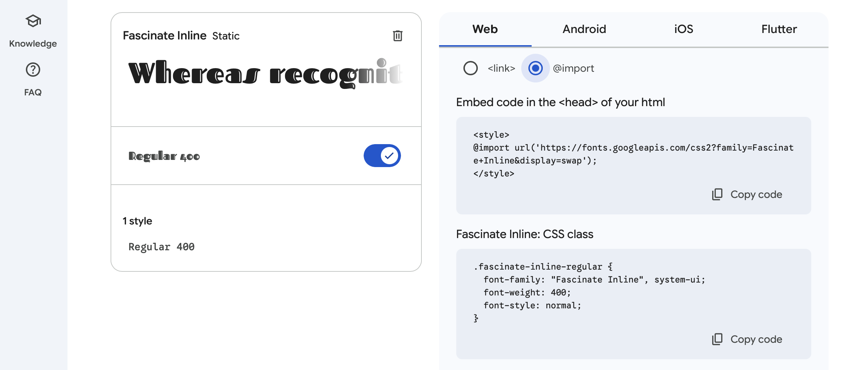
Task: Click the Knowledge sidebar label
Action: (x=33, y=44)
